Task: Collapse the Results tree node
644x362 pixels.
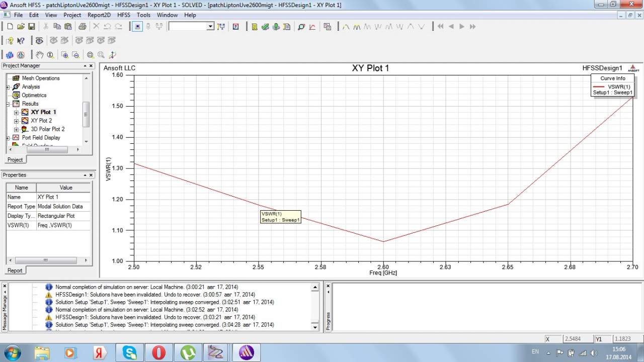Action: coord(8,104)
